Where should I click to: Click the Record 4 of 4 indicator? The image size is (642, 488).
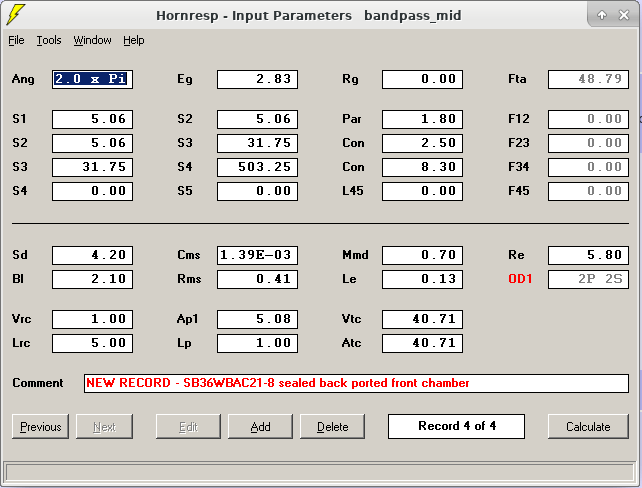tap(456, 426)
